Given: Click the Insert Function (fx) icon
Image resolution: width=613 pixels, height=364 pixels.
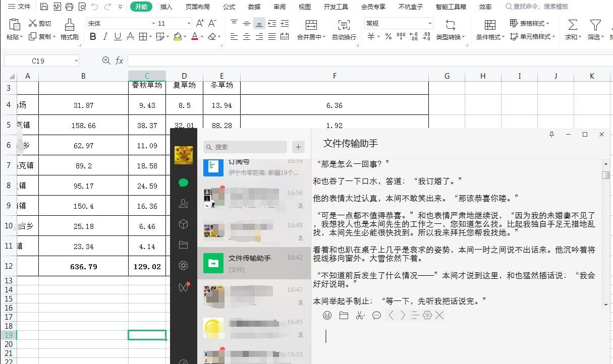Looking at the screenshot, I should tap(119, 60).
